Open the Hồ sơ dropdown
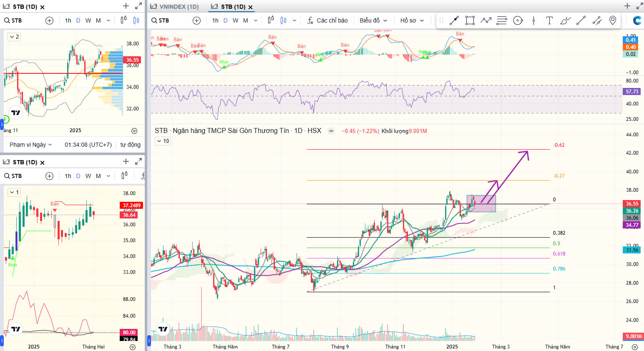Viewport: 644px width, 351px height. coord(412,20)
